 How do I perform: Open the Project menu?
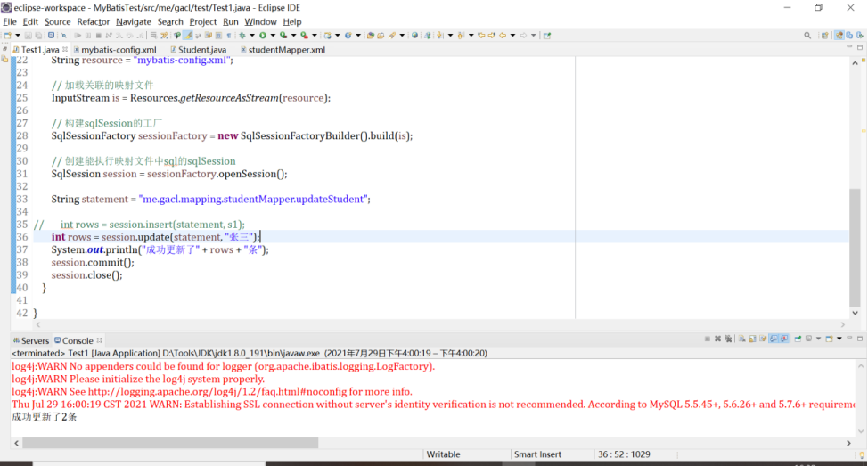coord(202,21)
